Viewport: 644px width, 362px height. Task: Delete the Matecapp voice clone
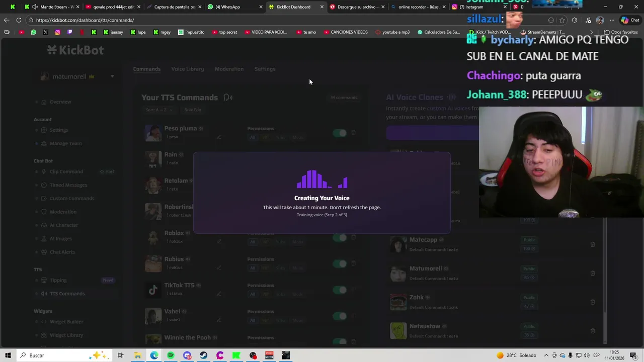[x=592, y=244]
